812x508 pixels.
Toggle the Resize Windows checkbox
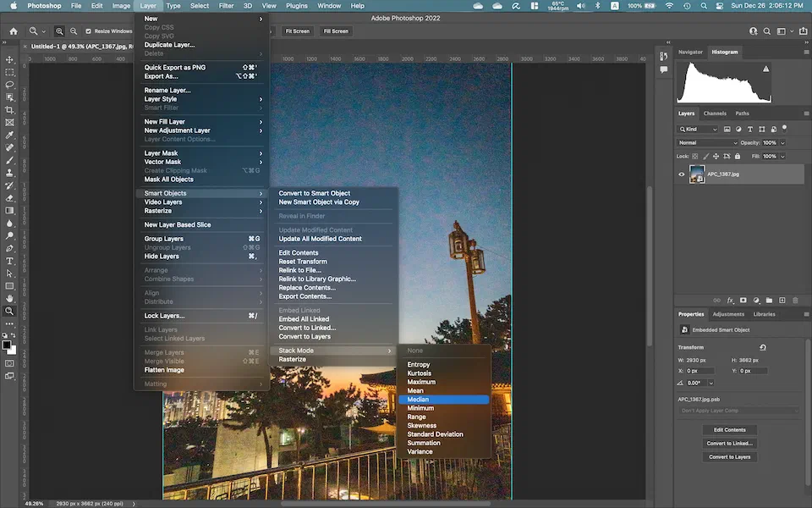[88, 31]
